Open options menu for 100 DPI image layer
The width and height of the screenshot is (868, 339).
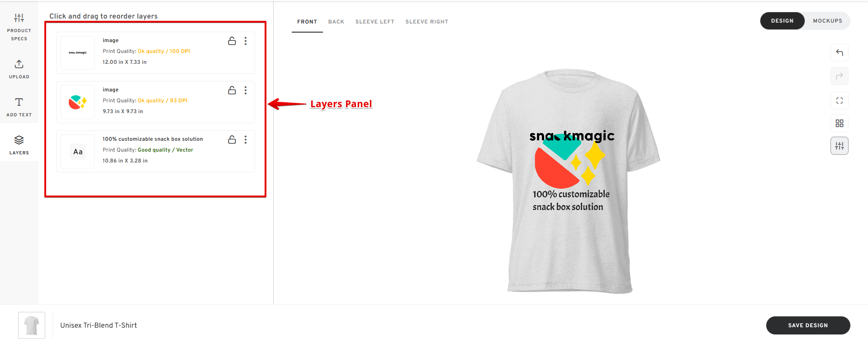246,41
